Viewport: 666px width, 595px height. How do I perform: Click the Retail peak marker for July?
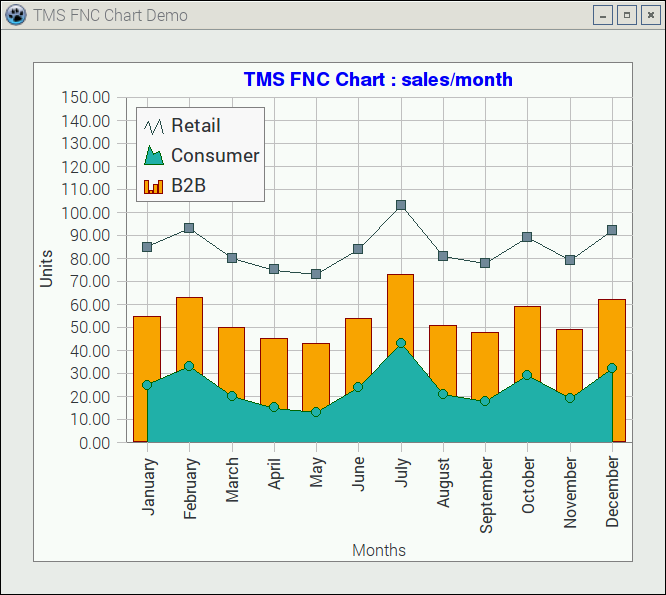click(401, 205)
